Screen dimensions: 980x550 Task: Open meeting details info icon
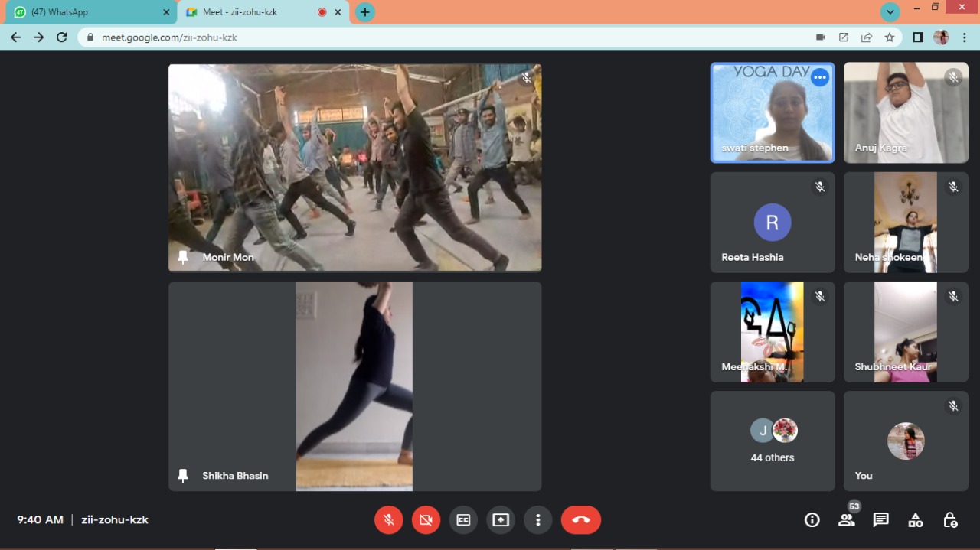pyautogui.click(x=812, y=520)
